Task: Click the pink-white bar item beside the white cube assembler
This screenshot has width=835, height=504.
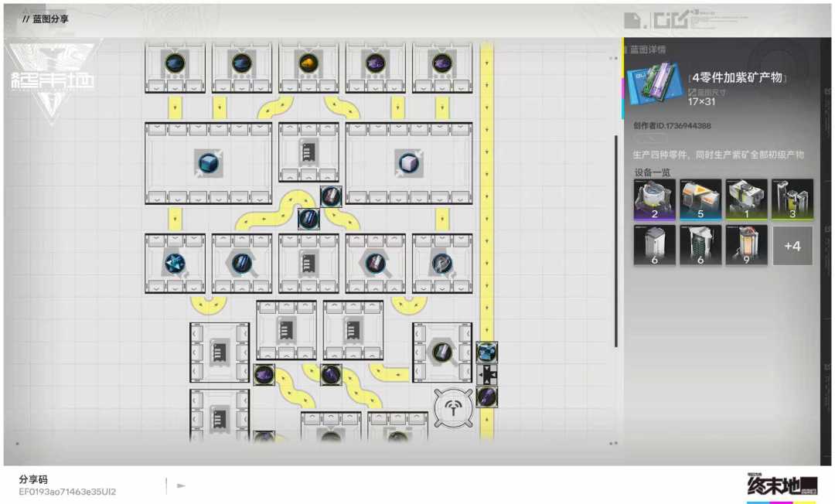Action: 331,197
